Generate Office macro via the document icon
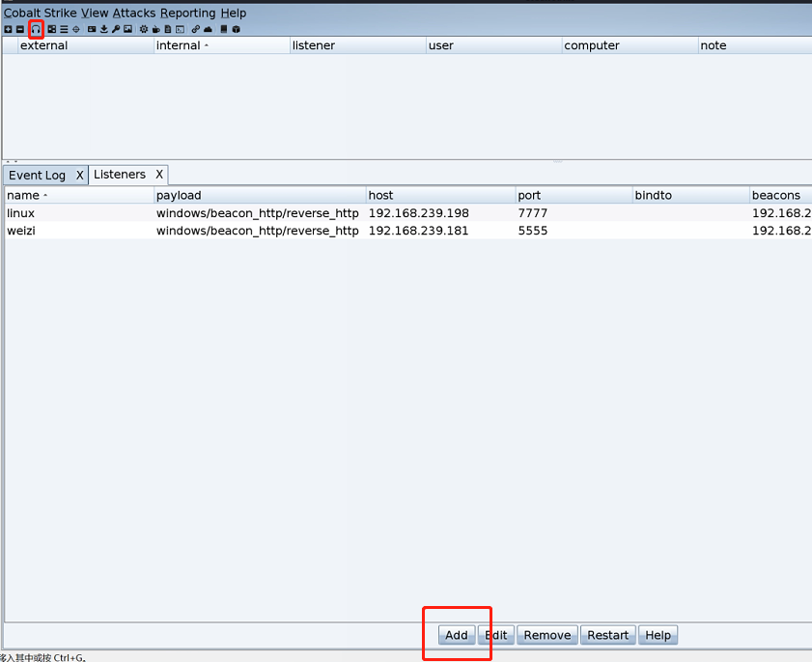 click(x=168, y=29)
